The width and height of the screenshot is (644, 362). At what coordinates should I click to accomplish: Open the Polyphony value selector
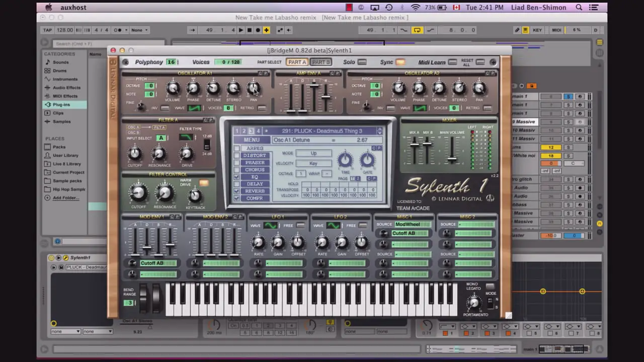[171, 62]
